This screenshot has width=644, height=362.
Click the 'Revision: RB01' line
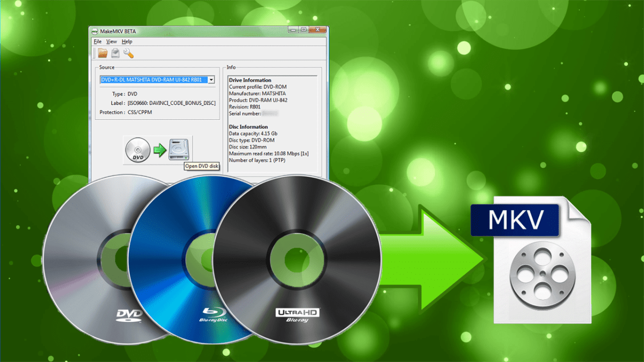pos(245,107)
